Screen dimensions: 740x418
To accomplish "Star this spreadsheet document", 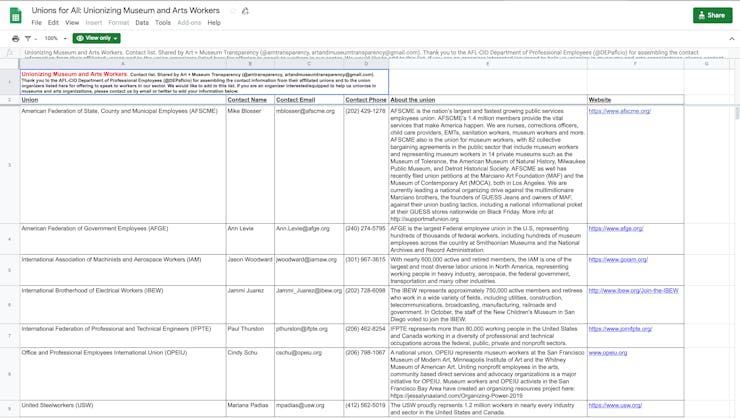I will [x=233, y=11].
